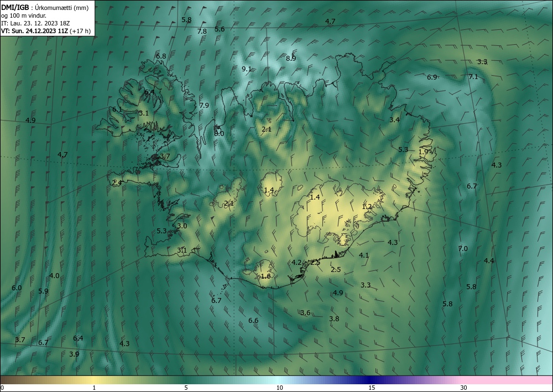Click the 1.6 value on the southern glacier
553x392 pixels.
point(265,276)
